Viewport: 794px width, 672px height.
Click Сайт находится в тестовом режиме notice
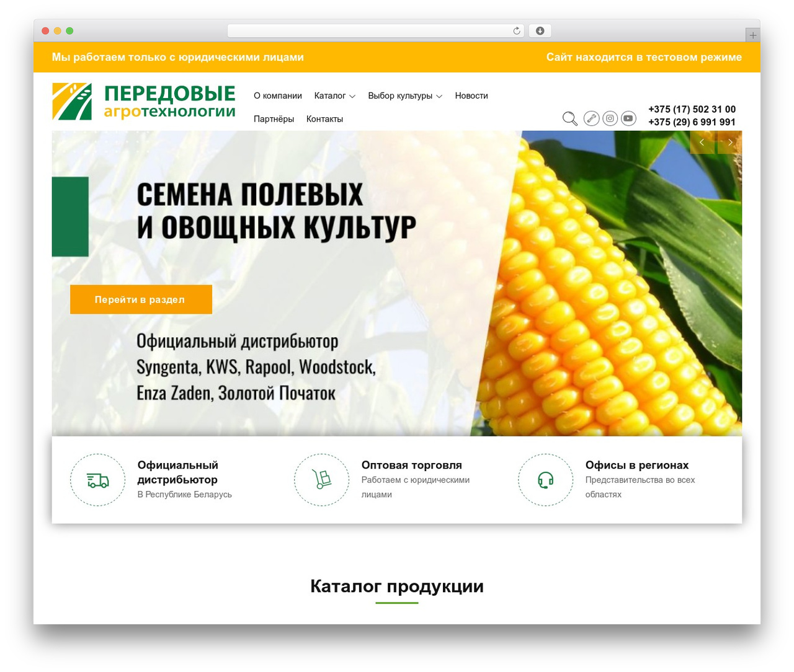[644, 57]
